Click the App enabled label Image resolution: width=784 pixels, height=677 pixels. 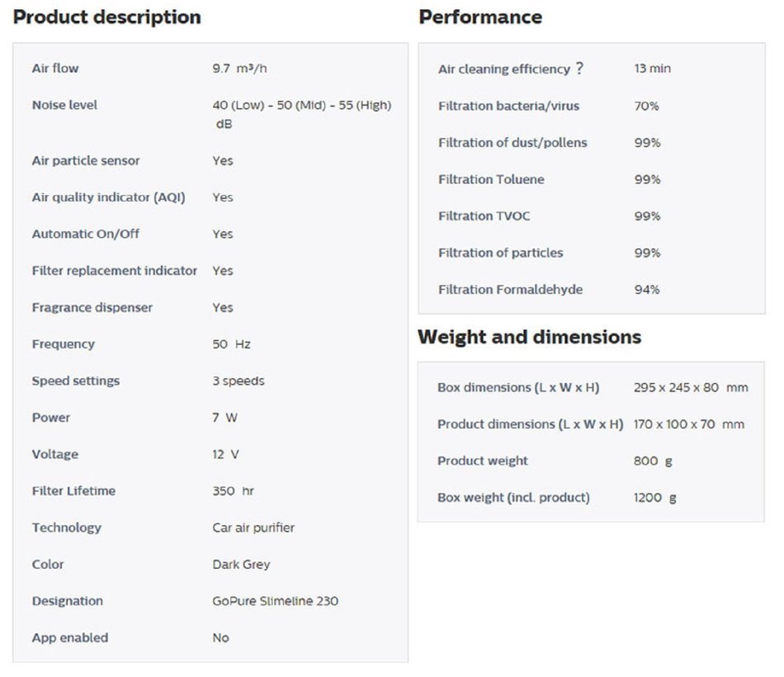(x=70, y=638)
